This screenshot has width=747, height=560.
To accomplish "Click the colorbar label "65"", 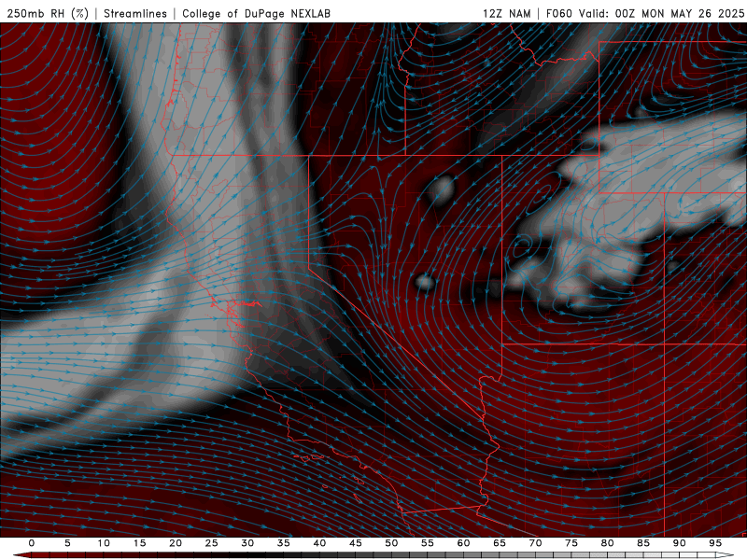I will [x=500, y=543].
